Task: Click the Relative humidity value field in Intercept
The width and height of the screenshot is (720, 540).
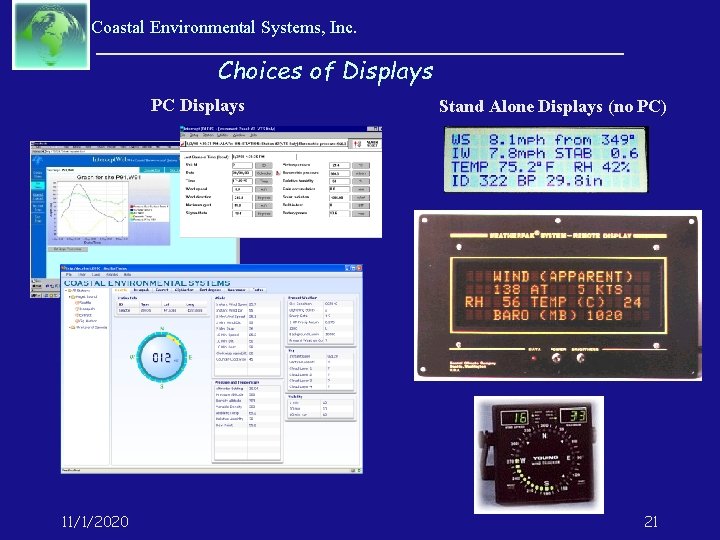Action: 339,181
